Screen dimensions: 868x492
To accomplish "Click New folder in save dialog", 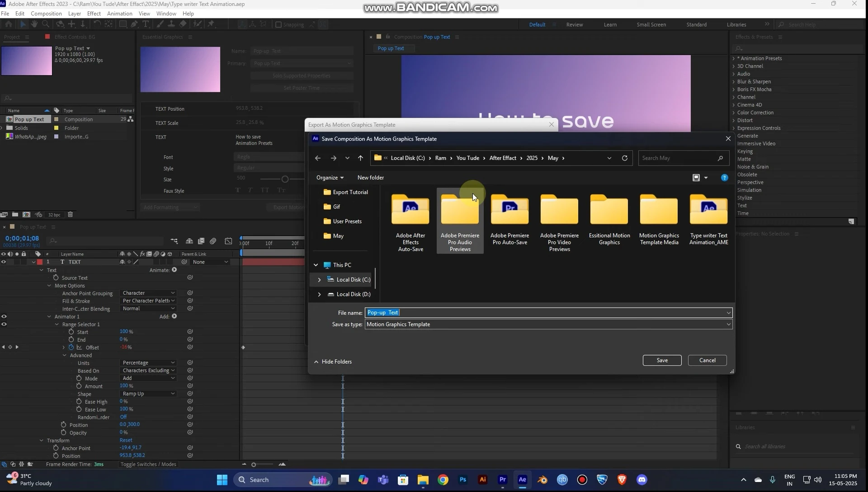I will 370,178.
